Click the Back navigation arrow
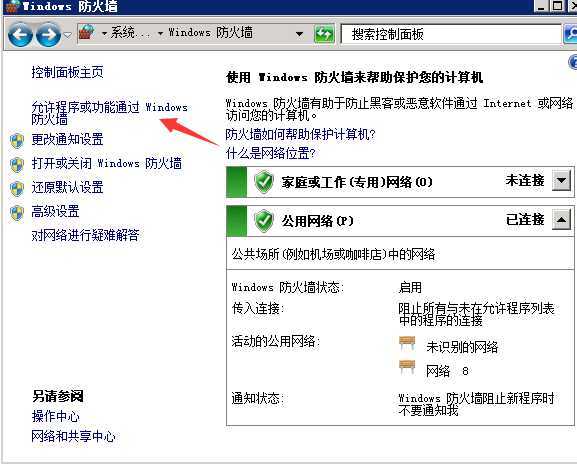Screen dimensions: 577x464 (20, 35)
